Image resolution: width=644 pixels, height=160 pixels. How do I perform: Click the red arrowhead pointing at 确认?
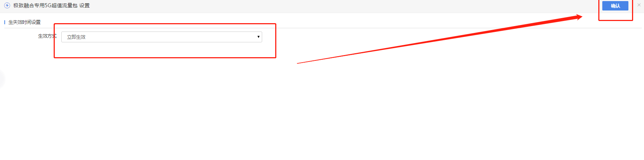click(x=577, y=17)
